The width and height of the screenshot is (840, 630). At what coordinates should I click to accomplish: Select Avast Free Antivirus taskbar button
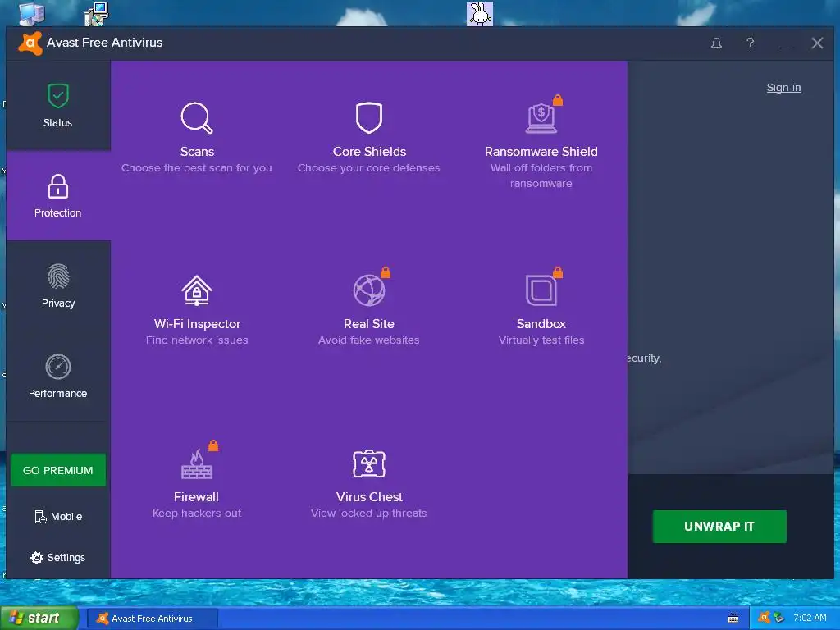[153, 619]
